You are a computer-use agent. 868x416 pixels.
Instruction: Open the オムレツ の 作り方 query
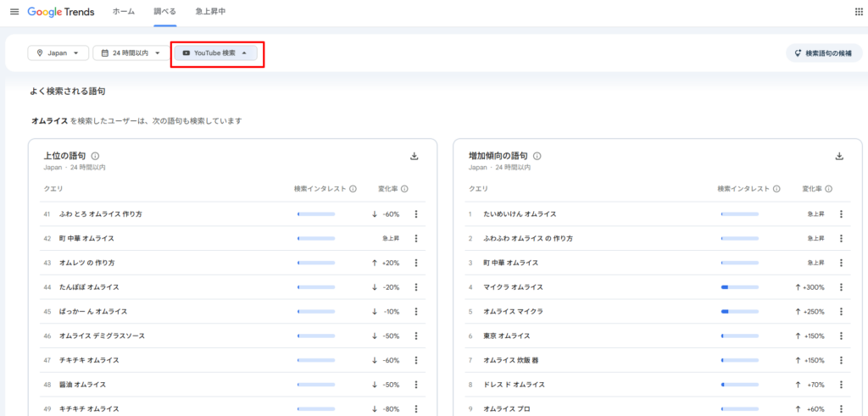point(87,263)
